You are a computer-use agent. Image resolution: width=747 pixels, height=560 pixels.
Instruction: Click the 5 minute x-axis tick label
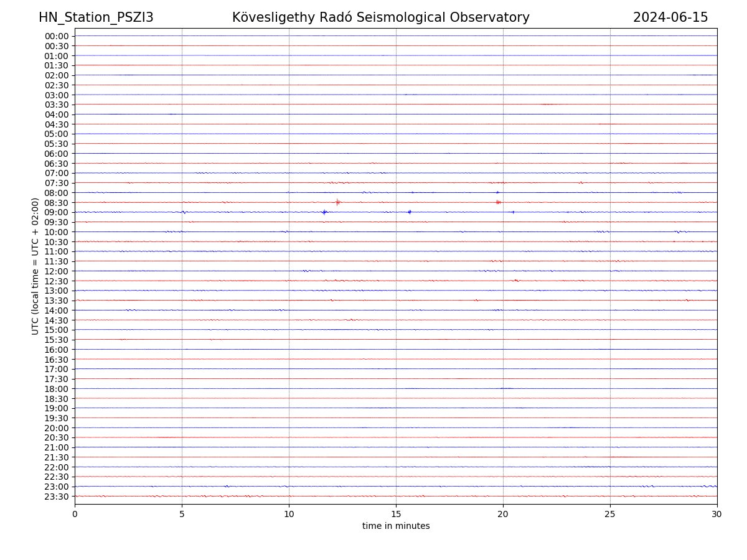182,514
